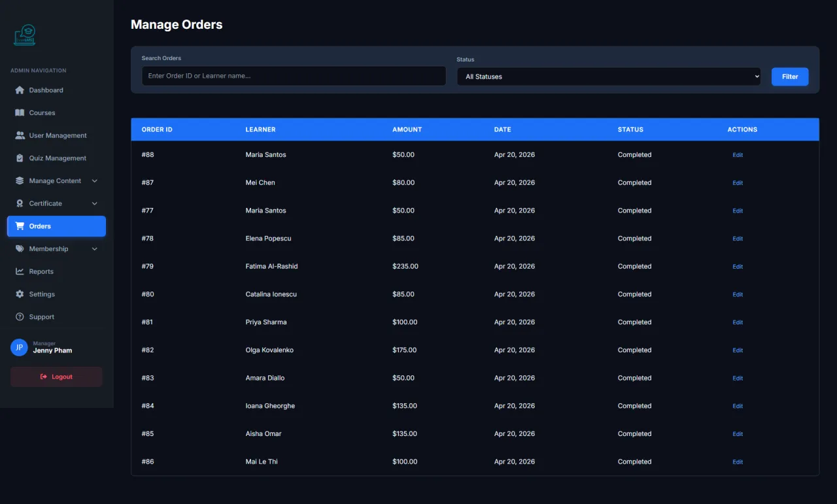Click the Settings menu label

[42, 294]
